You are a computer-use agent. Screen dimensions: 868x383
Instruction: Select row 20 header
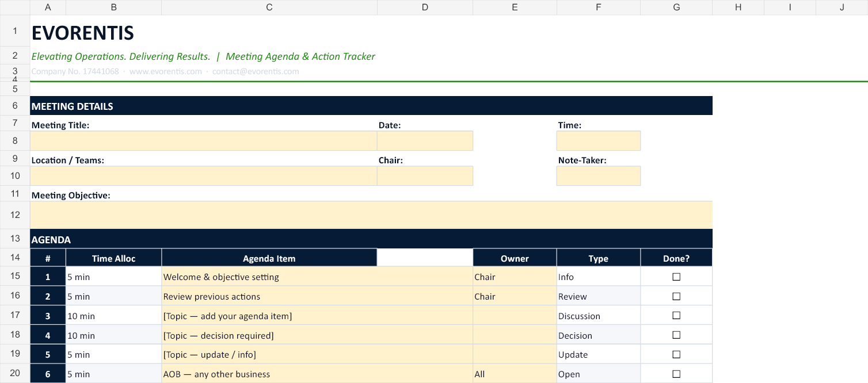(x=15, y=373)
